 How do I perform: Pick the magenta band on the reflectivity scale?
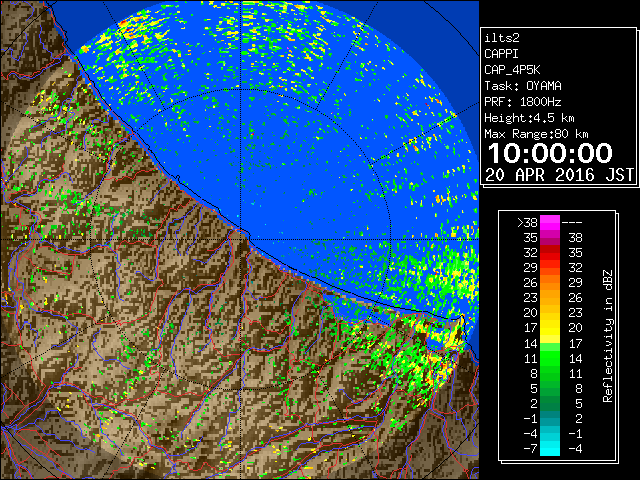click(x=550, y=223)
